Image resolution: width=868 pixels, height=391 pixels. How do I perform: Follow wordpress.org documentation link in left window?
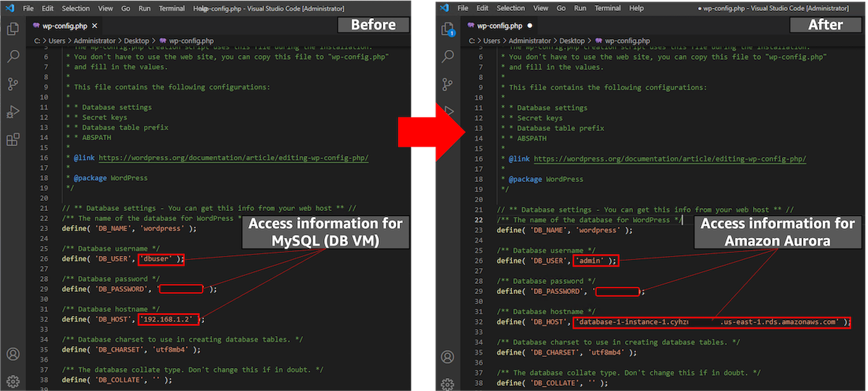coord(234,158)
